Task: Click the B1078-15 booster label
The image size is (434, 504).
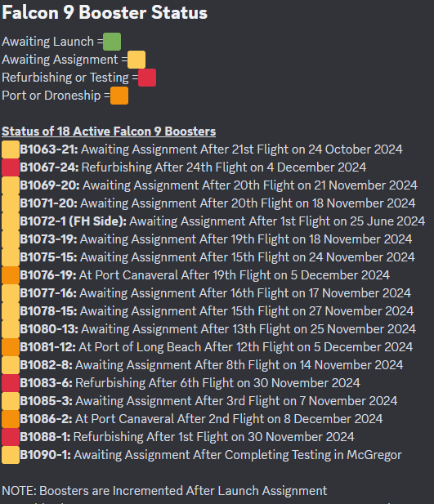Action: 48,311
